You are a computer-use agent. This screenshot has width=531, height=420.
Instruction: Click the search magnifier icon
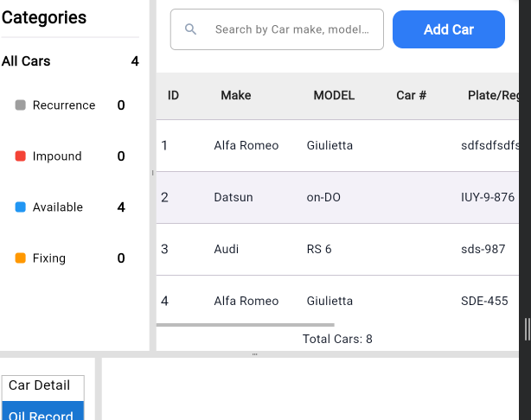191,29
